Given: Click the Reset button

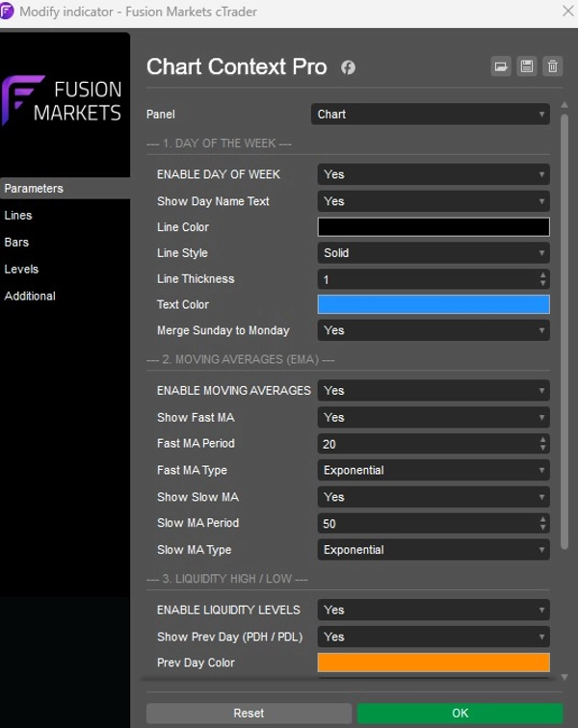Looking at the screenshot, I should [x=250, y=714].
